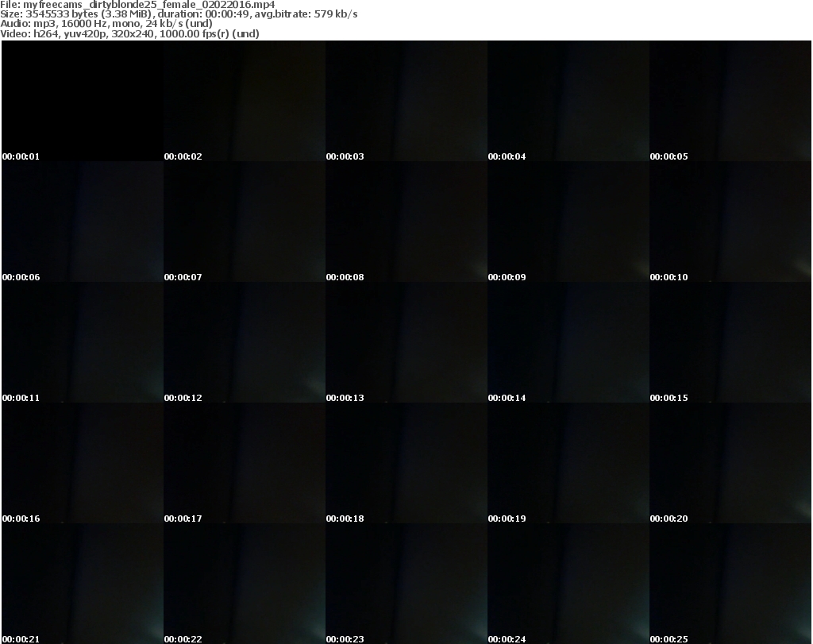Select the thumbnail frame stamped 00:00:23
This screenshot has height=644, width=813.
(406, 584)
